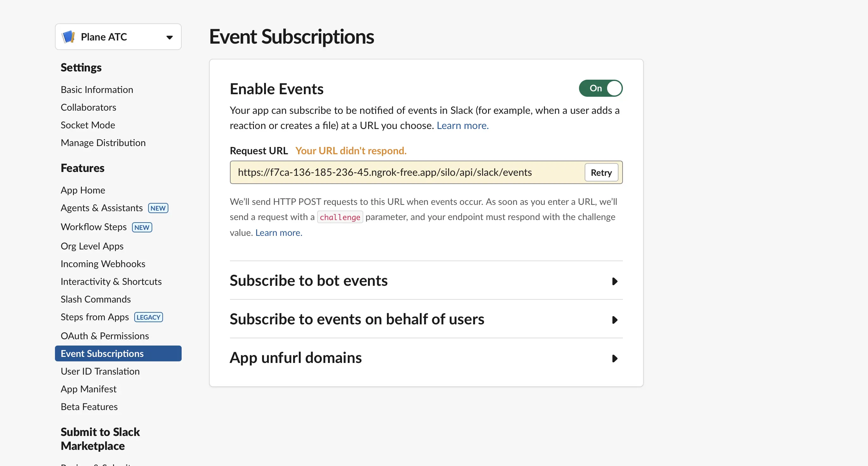Viewport: 868px width, 466px height.
Task: Open Socket Mode settings
Action: tap(87, 125)
